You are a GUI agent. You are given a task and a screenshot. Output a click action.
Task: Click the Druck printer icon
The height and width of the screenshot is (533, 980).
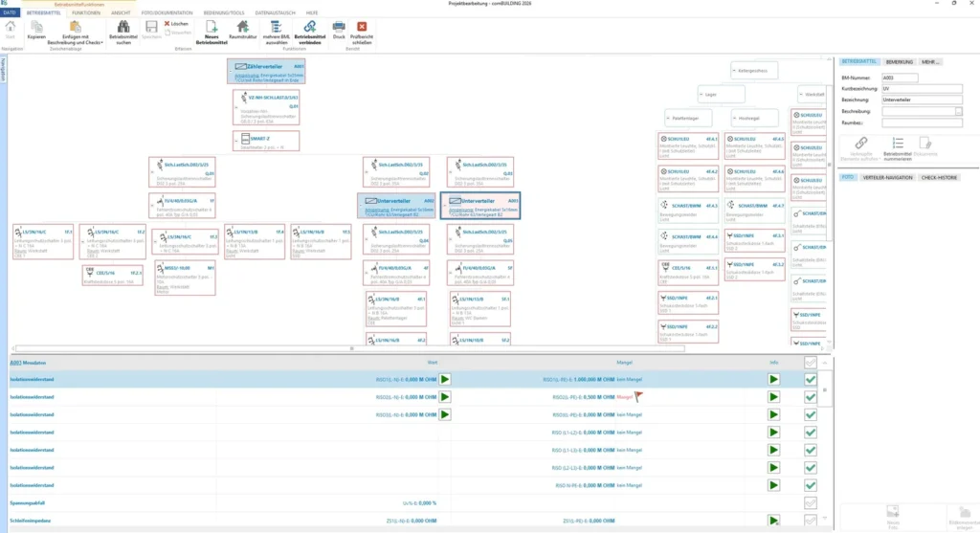[339, 26]
